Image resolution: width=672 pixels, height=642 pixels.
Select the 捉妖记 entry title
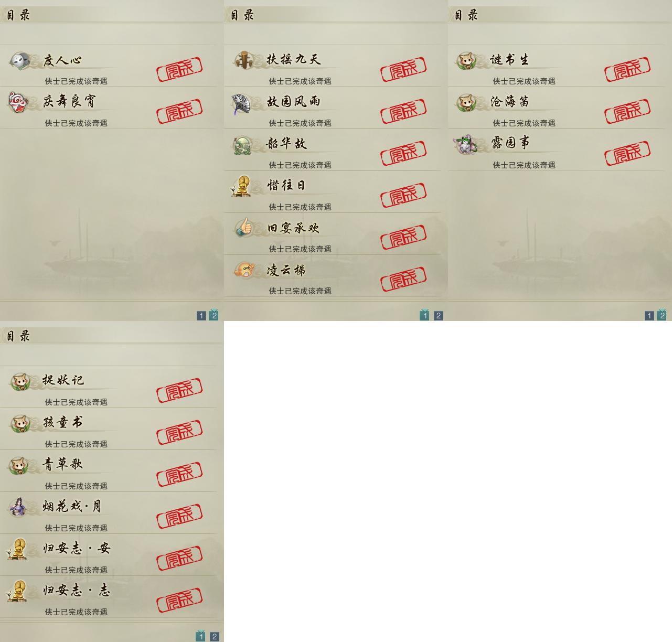pyautogui.click(x=63, y=380)
